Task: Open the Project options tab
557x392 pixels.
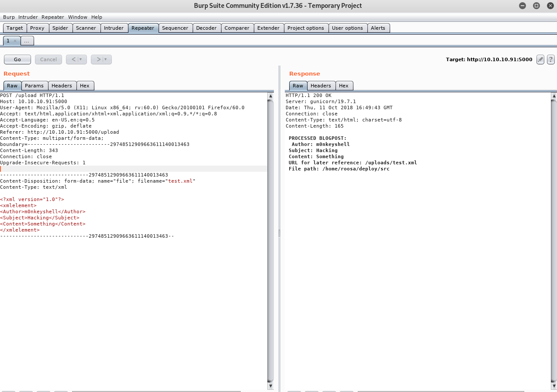Action: [x=306, y=28]
